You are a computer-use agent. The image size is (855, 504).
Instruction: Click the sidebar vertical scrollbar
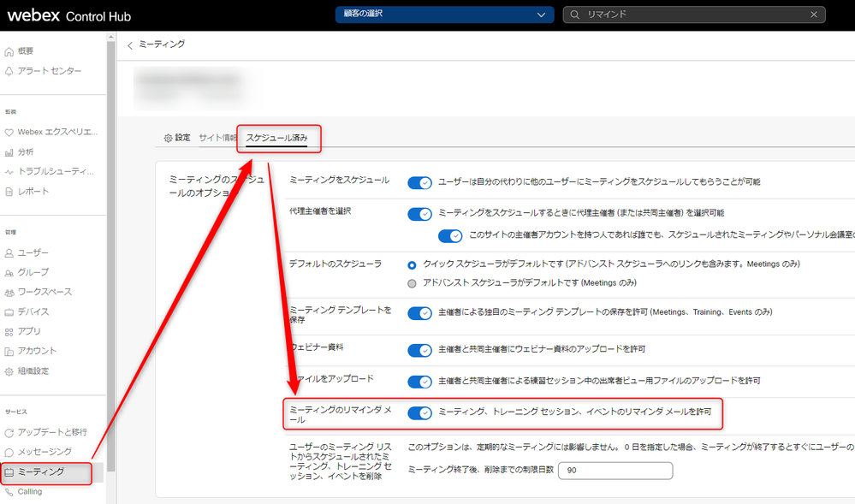(111, 257)
